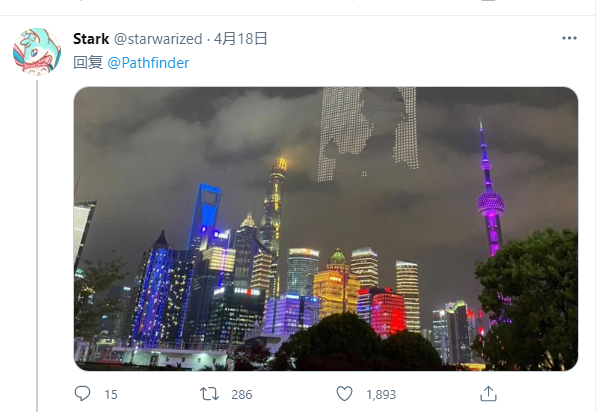Image resolution: width=598 pixels, height=412 pixels.
Task: Click the purple Oriental Pearl Tower in photo
Action: [490, 198]
